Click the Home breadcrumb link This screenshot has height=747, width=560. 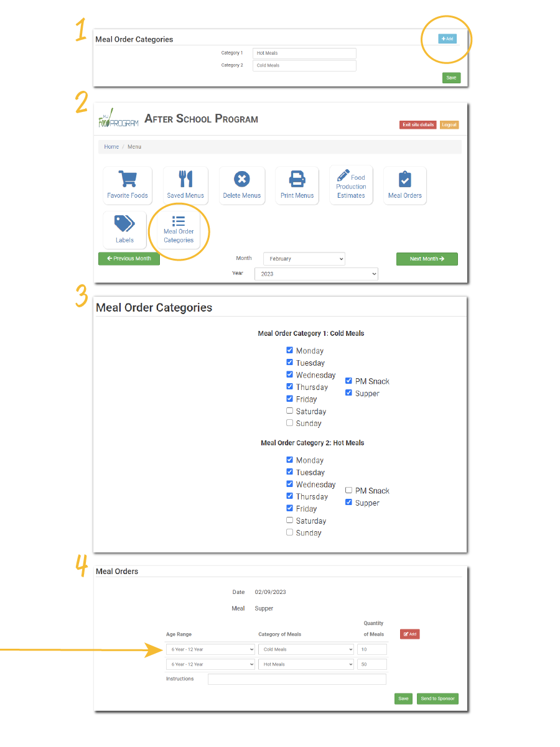(x=111, y=147)
